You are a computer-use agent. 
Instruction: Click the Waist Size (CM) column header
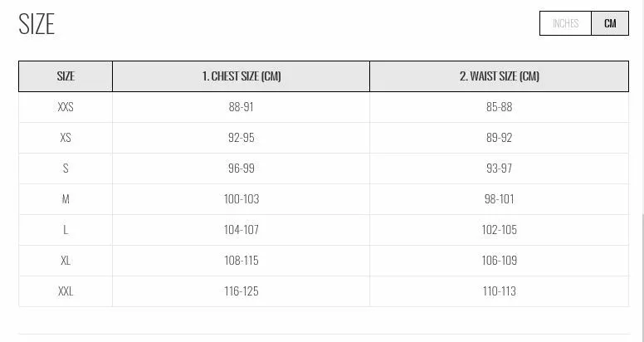pyautogui.click(x=499, y=76)
